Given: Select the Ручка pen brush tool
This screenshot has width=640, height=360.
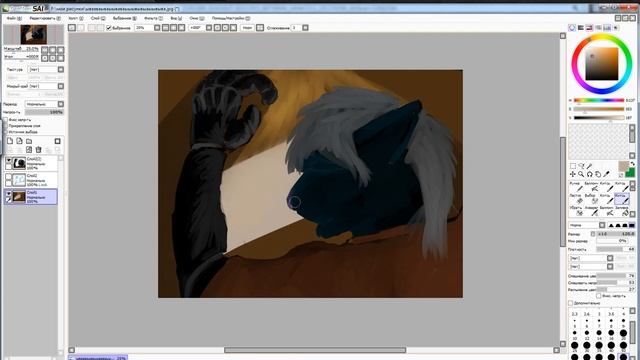Looking at the screenshot, I should pyautogui.click(x=576, y=187).
